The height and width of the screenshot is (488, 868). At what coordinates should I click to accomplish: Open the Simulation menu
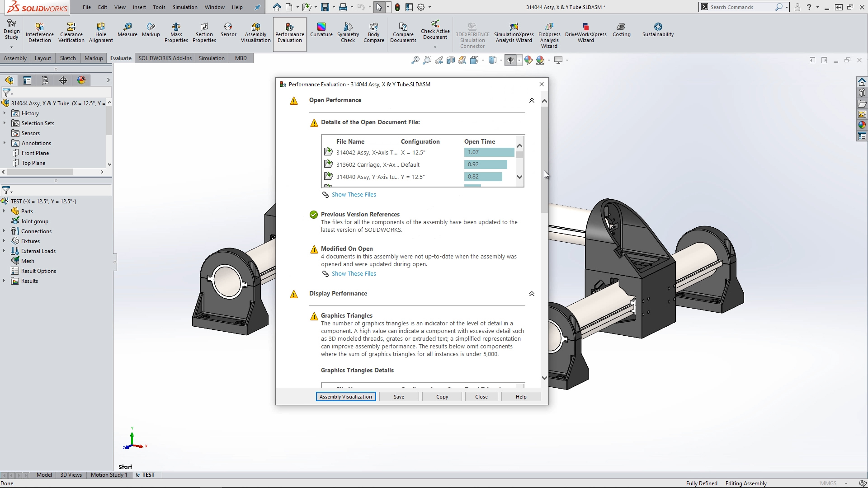(185, 7)
